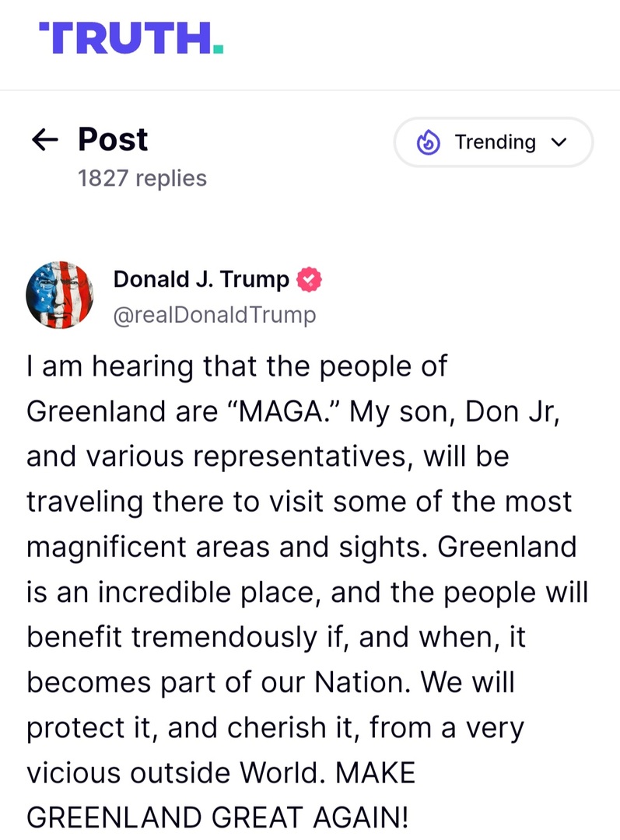Click the MAKE GREENLAND GREAT AGAIN line
Image resolution: width=620 pixels, height=840 pixels.
click(216, 817)
